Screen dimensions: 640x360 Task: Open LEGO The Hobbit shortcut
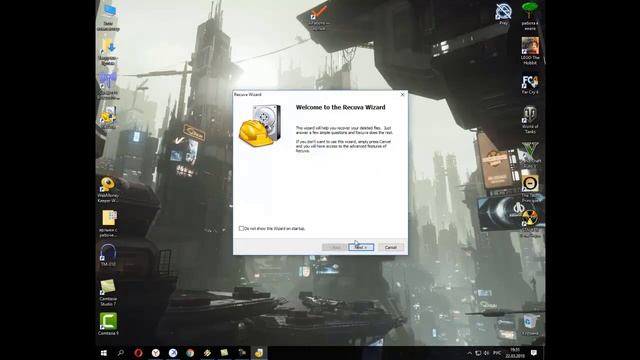tap(530, 51)
